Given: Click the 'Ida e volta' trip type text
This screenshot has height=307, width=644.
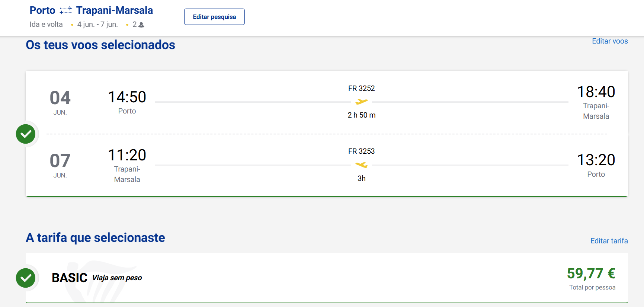Looking at the screenshot, I should coord(46,25).
